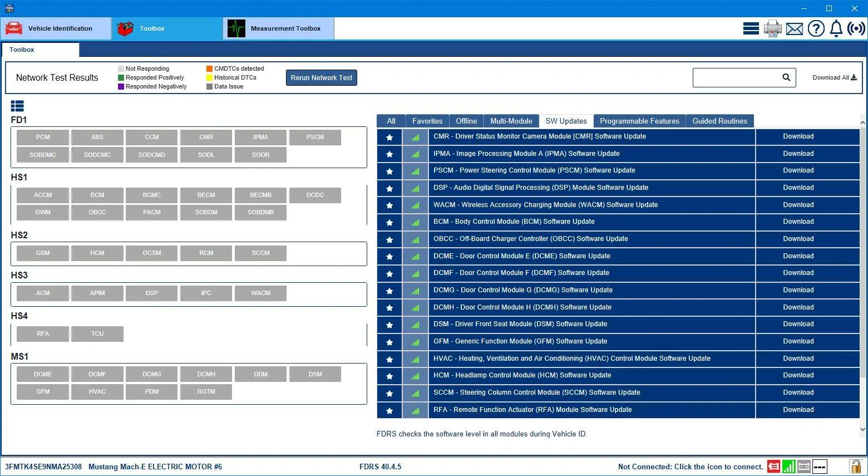Click the list scrollbar down arrow

[x=863, y=429]
